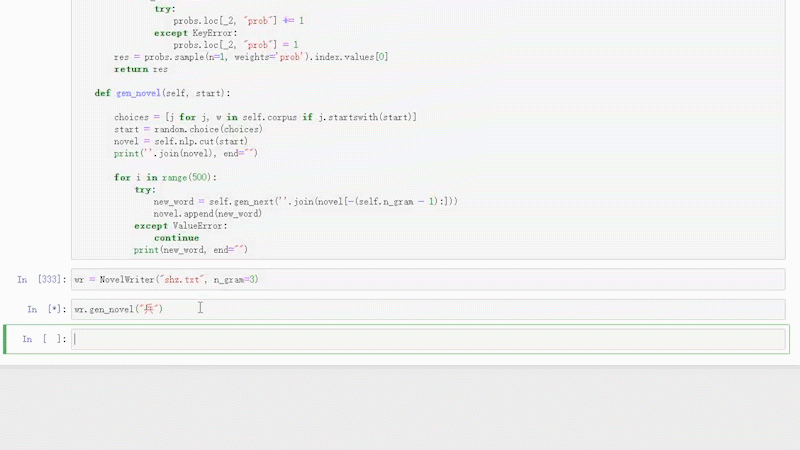The image size is (800, 450).
Task: Click the 'continue' statement
Action: tap(176, 238)
